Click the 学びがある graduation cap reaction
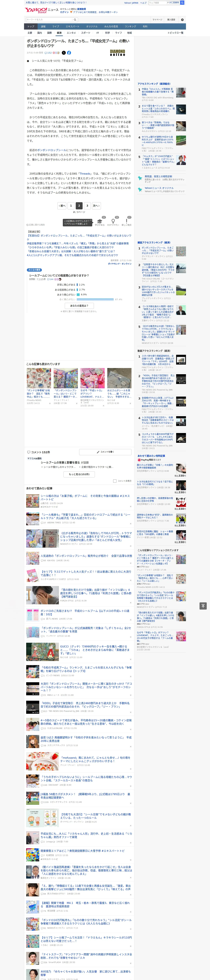210x980 pixels. coord(100,222)
